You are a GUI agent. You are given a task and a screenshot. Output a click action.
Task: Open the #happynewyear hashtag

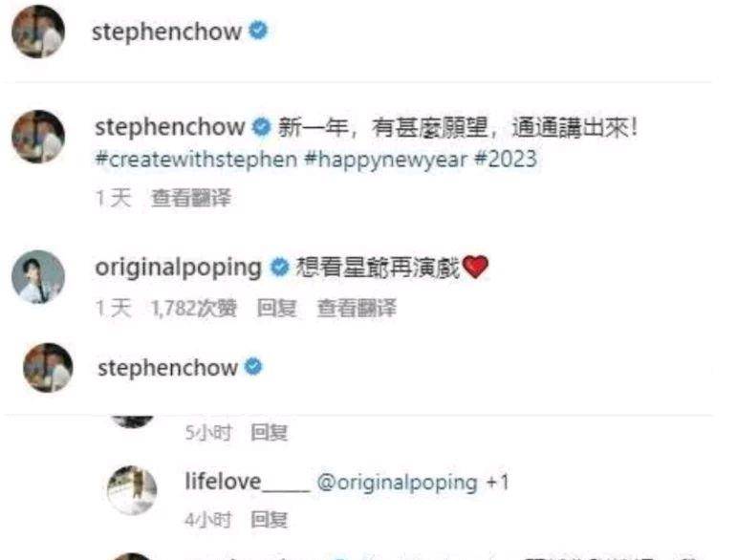(386, 160)
